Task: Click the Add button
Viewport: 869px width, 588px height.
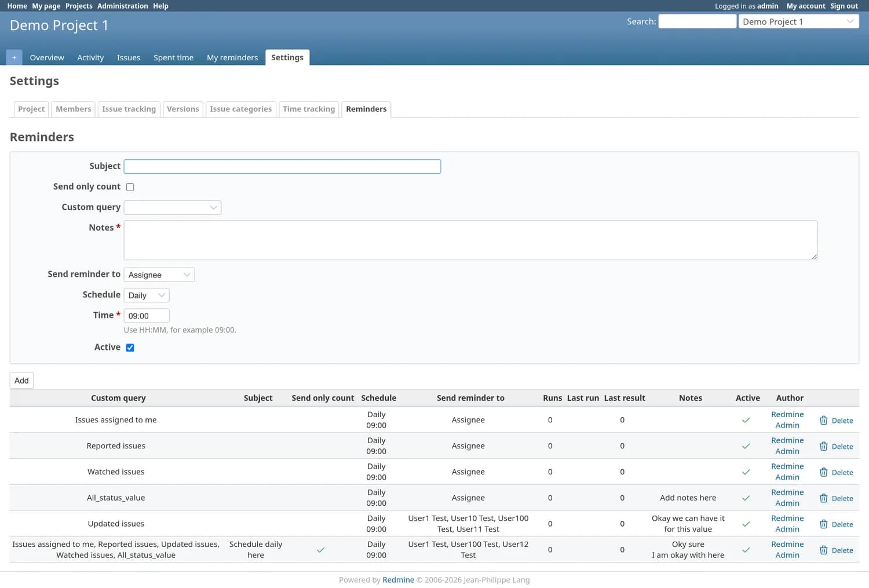Action: click(21, 381)
